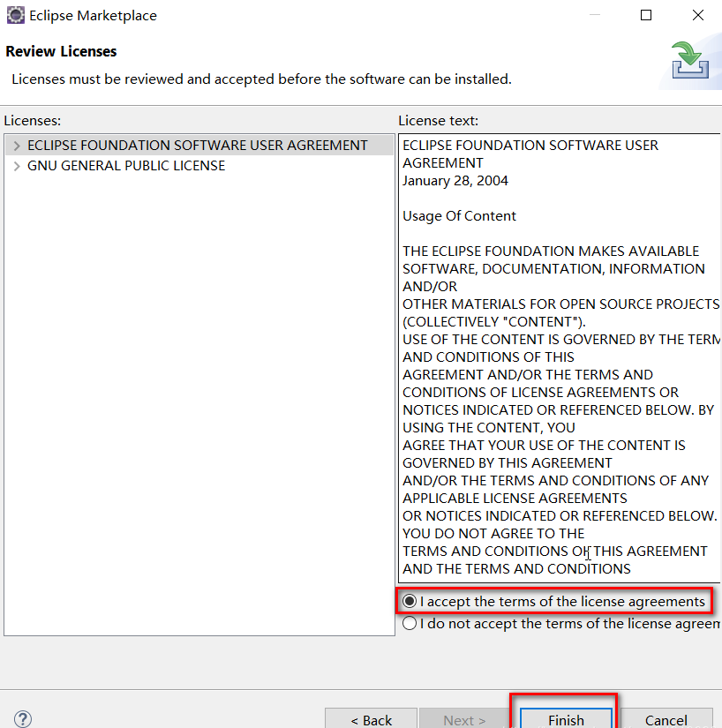
Task: Click the disabled Next button
Action: [464, 718]
